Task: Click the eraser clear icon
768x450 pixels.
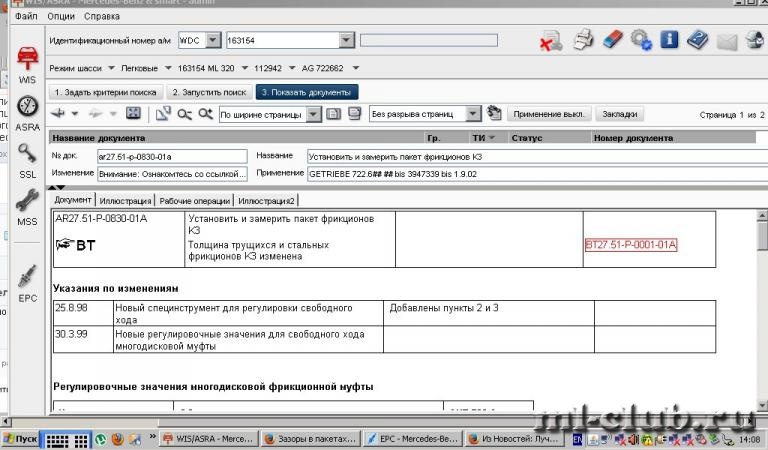Action: click(x=612, y=39)
